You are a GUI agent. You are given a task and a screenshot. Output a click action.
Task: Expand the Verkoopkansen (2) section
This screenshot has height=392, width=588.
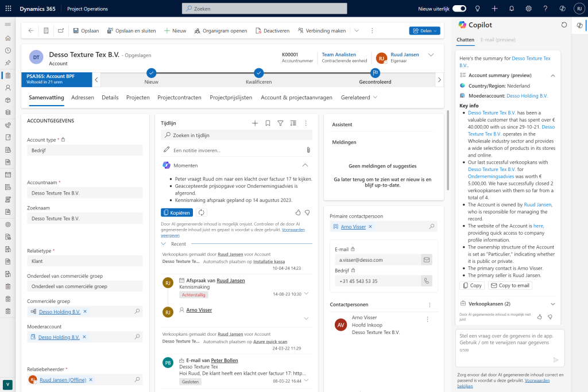coord(553,304)
